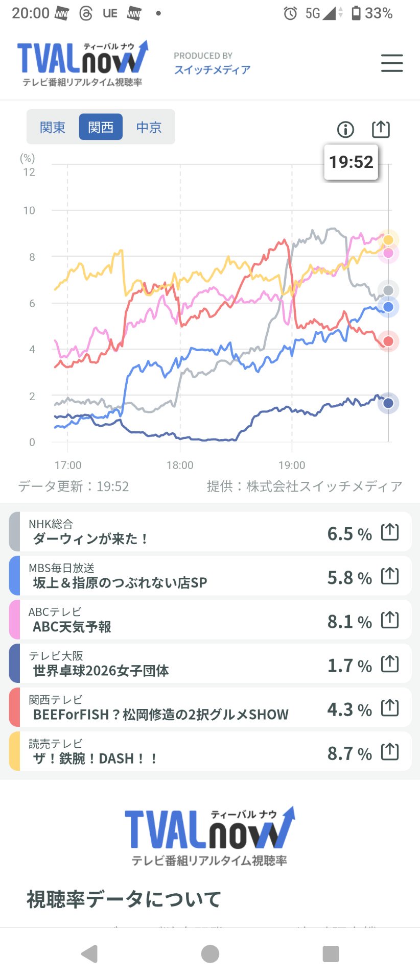
Task: Tap share icon above the chart
Action: [x=380, y=129]
